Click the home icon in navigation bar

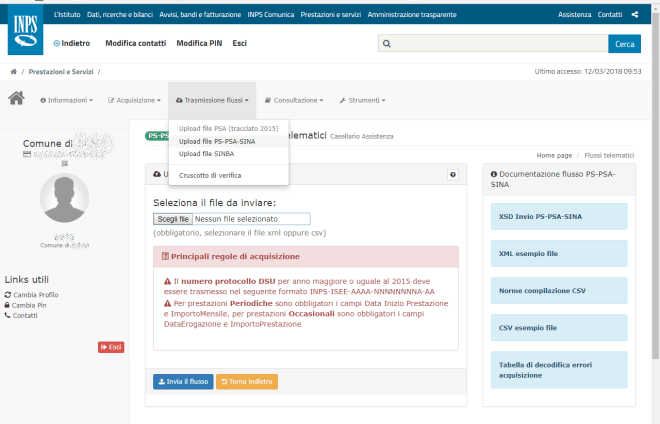coord(16,99)
